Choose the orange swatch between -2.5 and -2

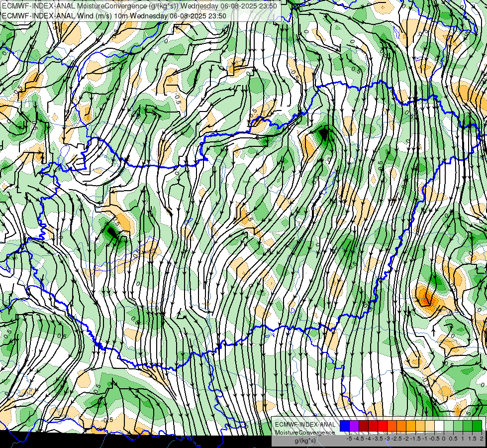pyautogui.click(x=401, y=426)
